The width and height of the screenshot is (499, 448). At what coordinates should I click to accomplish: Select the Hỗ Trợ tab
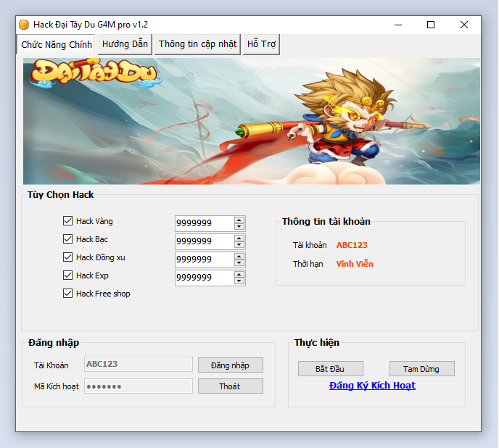[x=261, y=44]
